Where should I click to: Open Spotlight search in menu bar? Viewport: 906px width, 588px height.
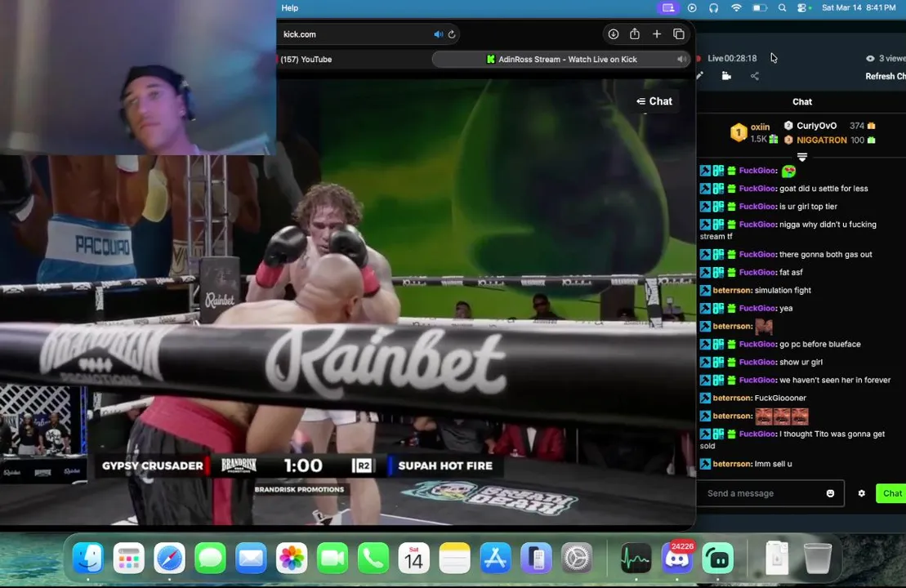[x=782, y=8]
